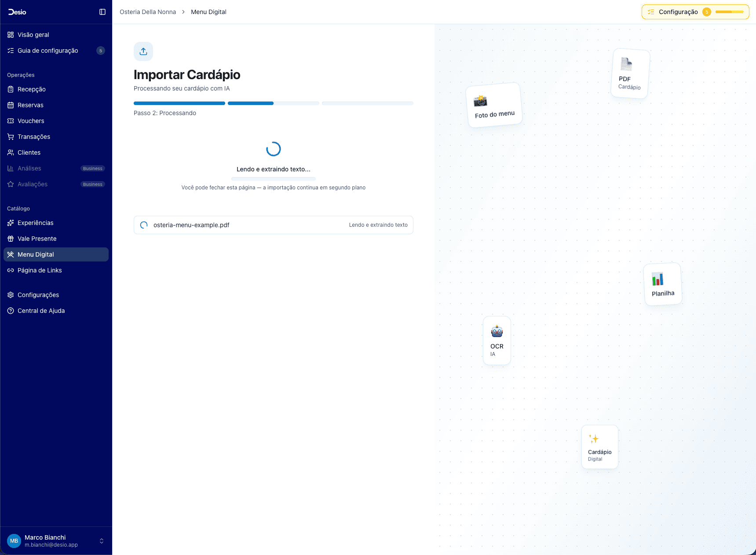Click the Foto do menu card
This screenshot has width=756, height=555.
(x=494, y=105)
